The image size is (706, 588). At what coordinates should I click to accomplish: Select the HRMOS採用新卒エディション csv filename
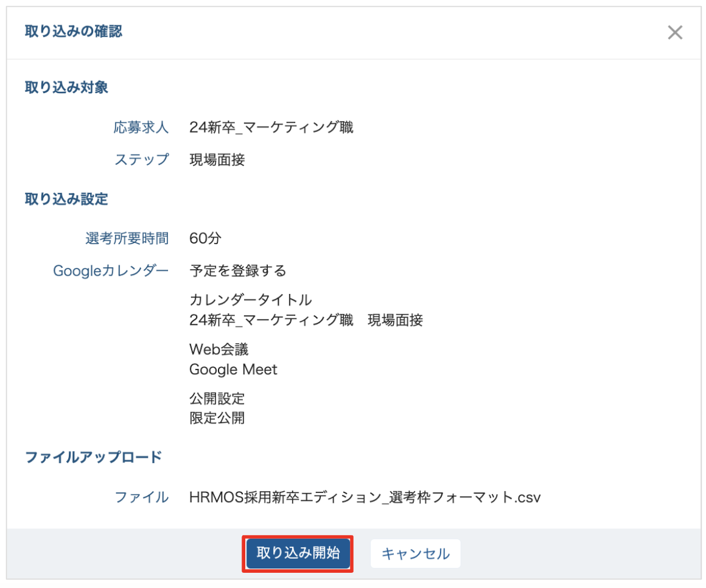[x=365, y=497]
